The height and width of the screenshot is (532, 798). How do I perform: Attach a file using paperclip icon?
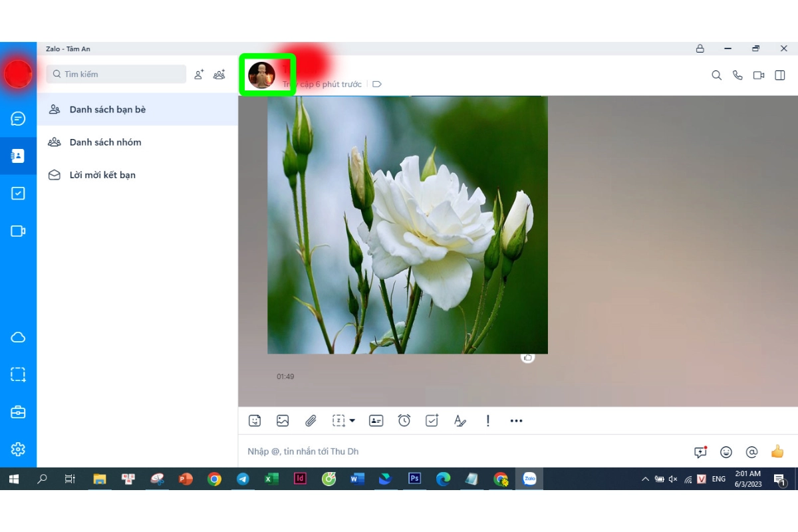click(x=311, y=420)
